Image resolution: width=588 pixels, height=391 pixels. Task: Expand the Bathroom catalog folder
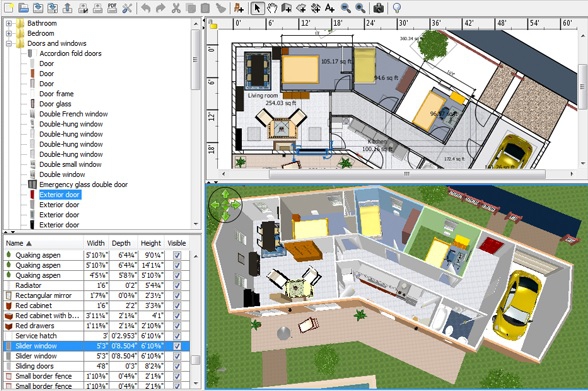pyautogui.click(x=9, y=23)
